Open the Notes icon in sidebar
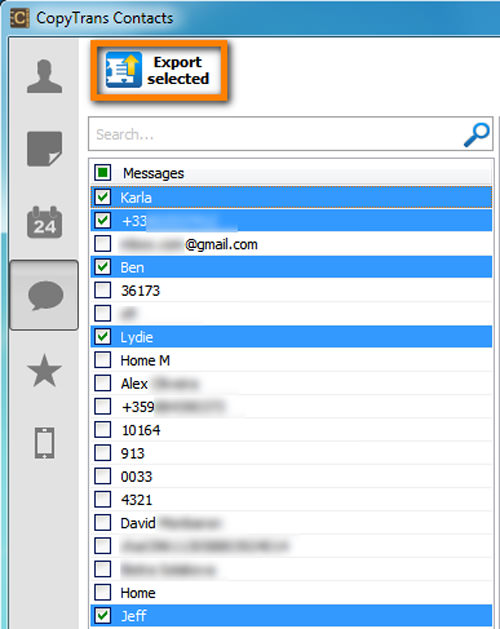500x629 pixels. 45,148
